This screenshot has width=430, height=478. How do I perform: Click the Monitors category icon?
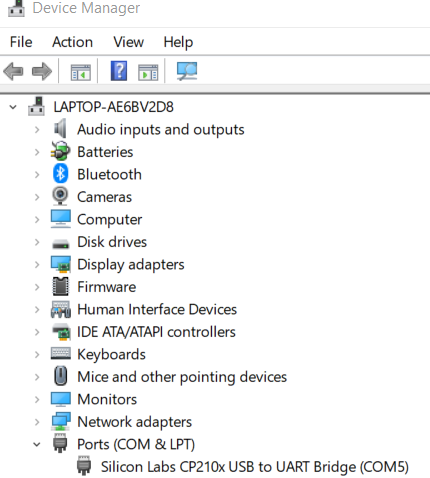61,399
